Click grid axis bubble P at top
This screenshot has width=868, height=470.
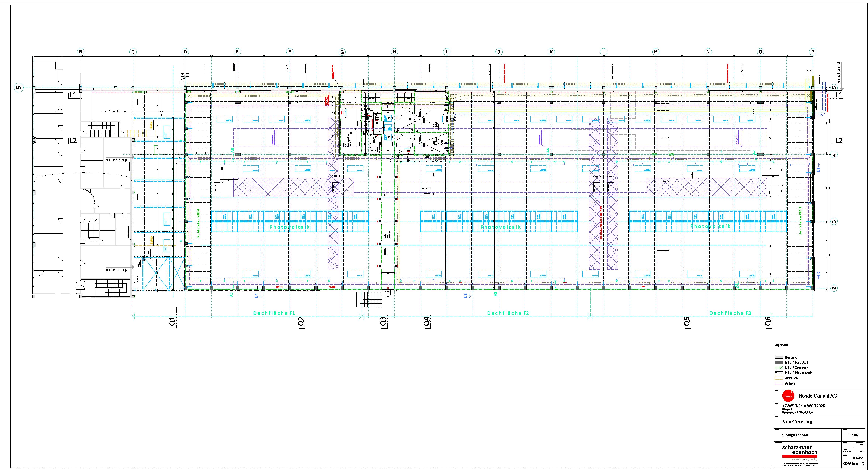click(x=813, y=52)
